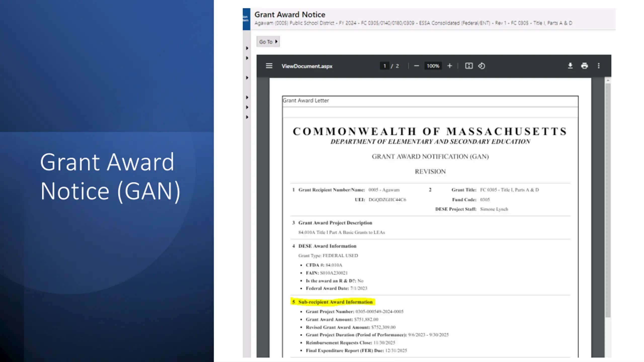This screenshot has width=644, height=362.
Task: Click the page number field showing 1
Action: pos(384,66)
